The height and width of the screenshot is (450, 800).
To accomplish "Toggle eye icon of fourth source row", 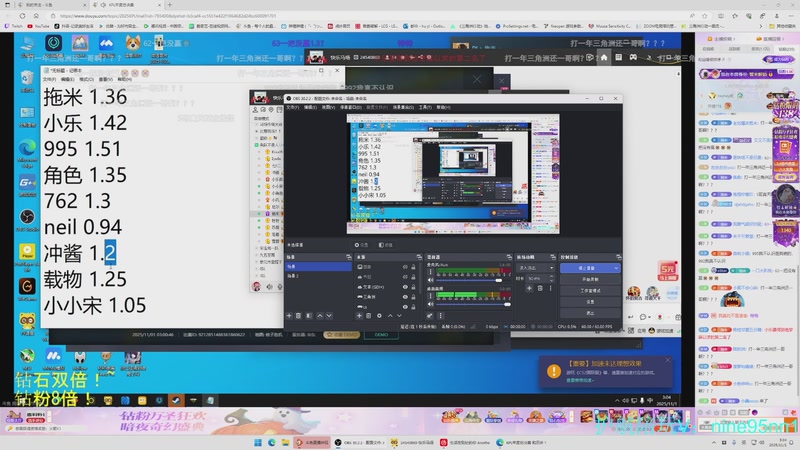I will (405, 296).
